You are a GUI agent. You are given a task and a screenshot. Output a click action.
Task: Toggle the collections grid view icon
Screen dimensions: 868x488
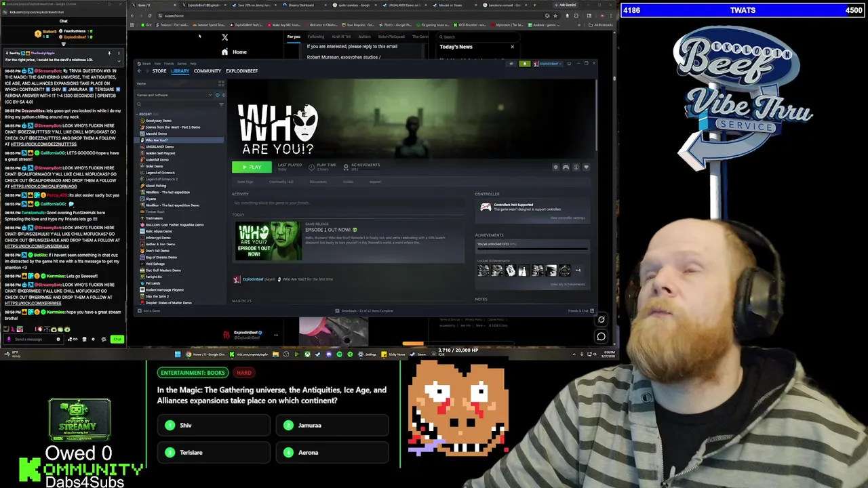pyautogui.click(x=221, y=83)
